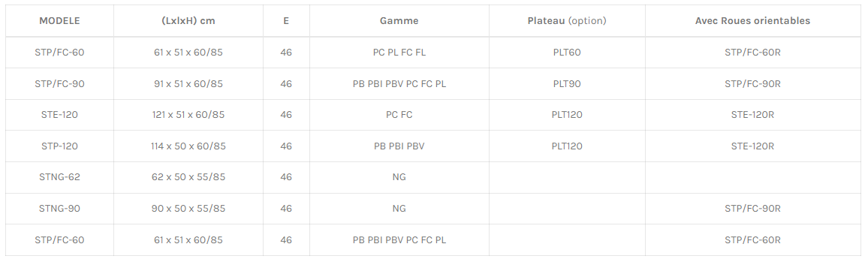
Task: Select the dimensions 114 x 50 x 60/85
Action: [188, 146]
